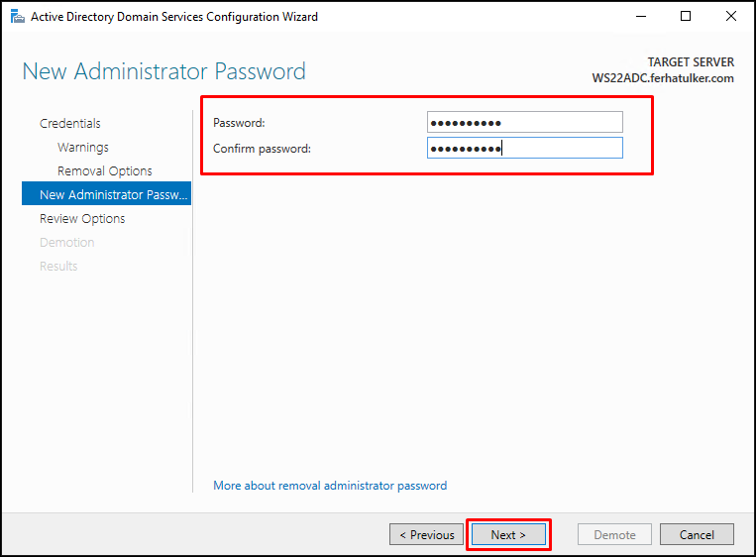
Task: Select New Administrator Password step
Action: pos(107,194)
